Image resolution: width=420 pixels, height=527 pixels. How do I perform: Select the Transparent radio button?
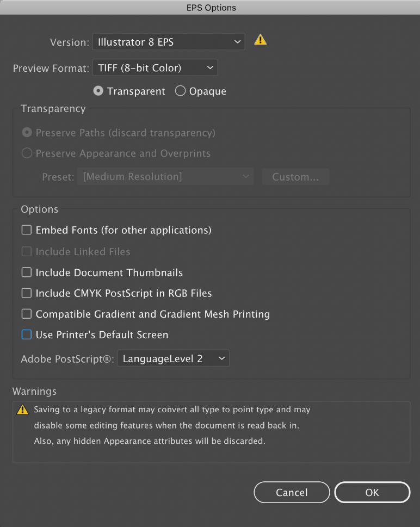tap(98, 91)
